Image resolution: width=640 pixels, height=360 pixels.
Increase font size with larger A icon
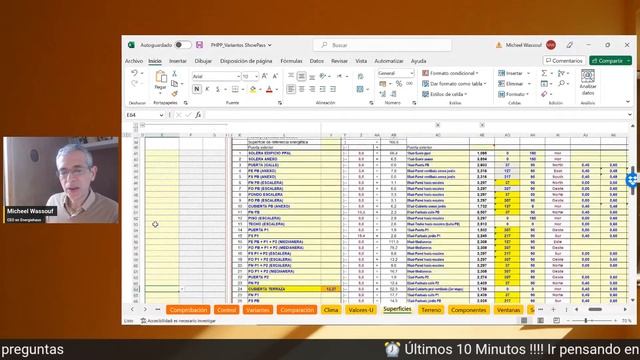click(x=265, y=76)
